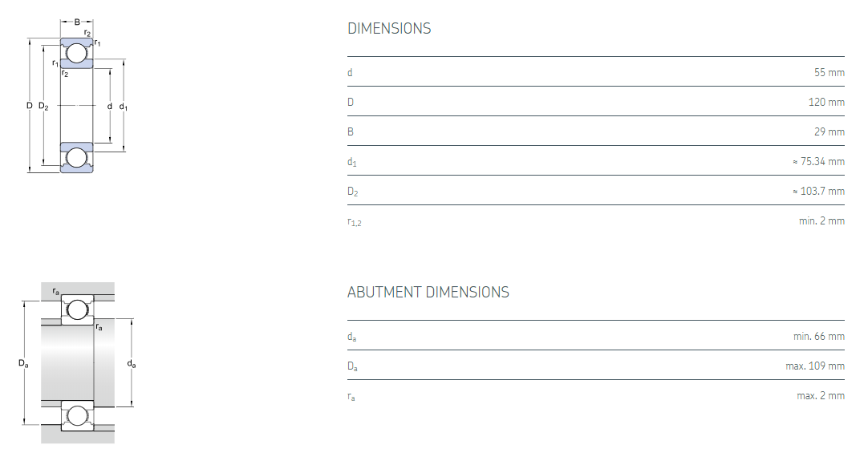Click the DIMENSIONS section heading
This screenshot has height=469, width=868.
point(389,29)
